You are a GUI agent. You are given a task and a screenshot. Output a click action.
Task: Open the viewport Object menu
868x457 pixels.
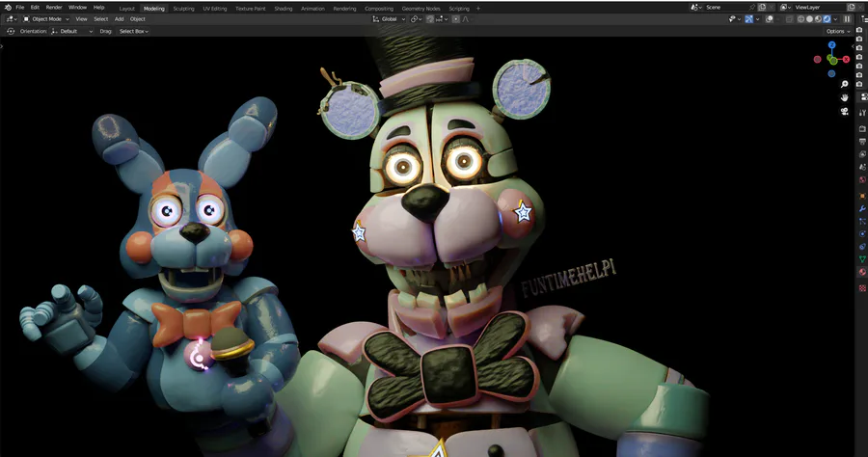pos(137,19)
